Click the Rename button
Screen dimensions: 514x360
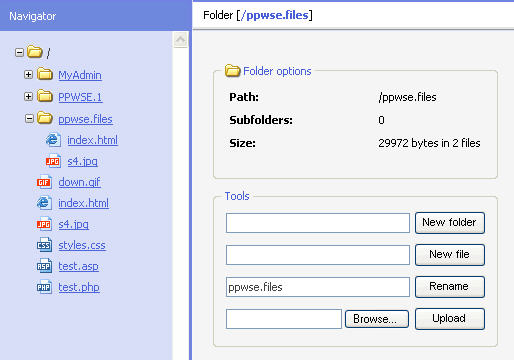coord(450,287)
